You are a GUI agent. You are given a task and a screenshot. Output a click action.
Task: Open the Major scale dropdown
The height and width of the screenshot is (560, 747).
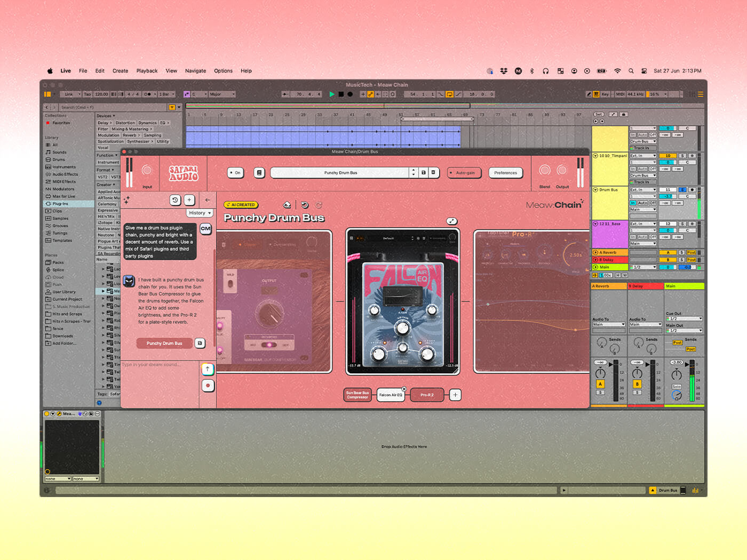point(222,94)
